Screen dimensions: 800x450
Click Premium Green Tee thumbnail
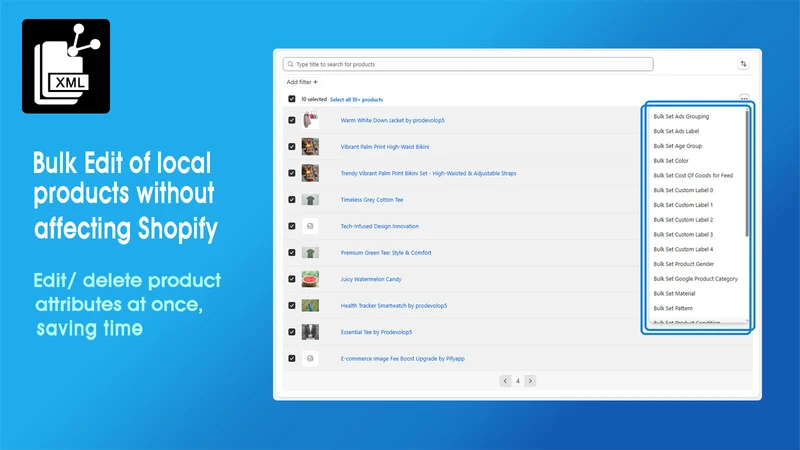click(x=310, y=253)
